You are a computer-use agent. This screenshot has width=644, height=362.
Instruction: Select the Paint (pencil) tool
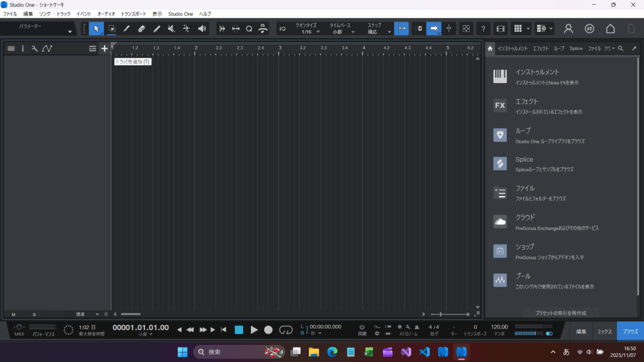(126, 28)
